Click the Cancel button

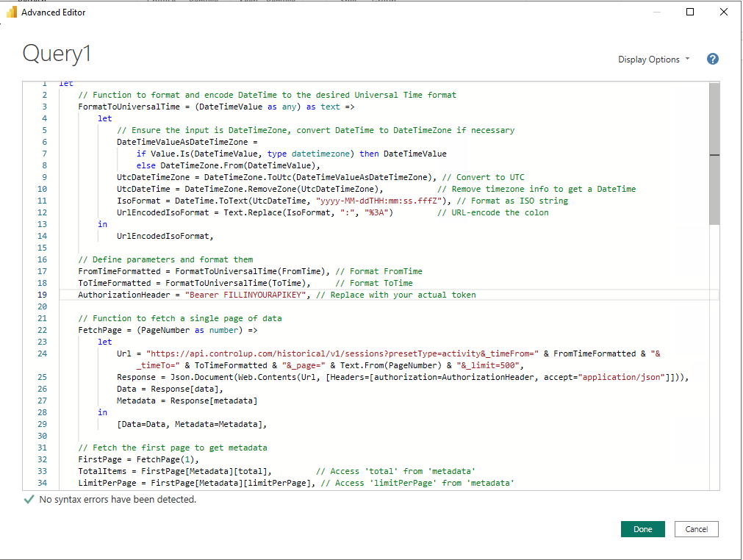696,529
